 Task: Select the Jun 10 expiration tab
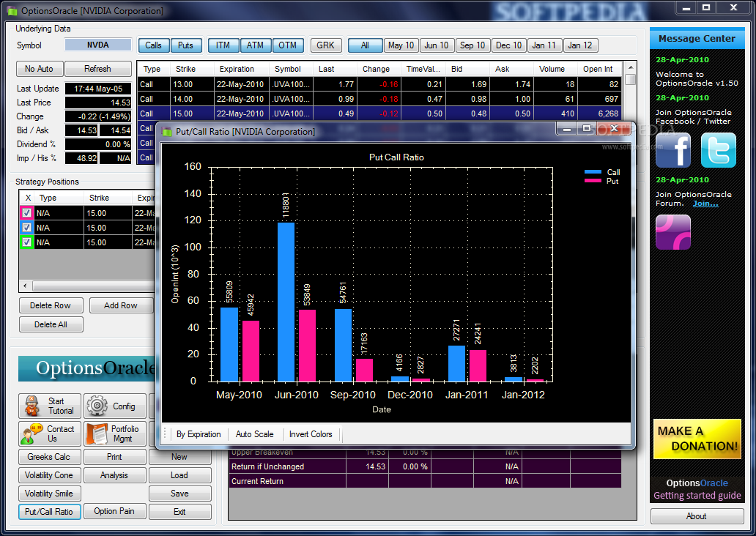pos(437,45)
